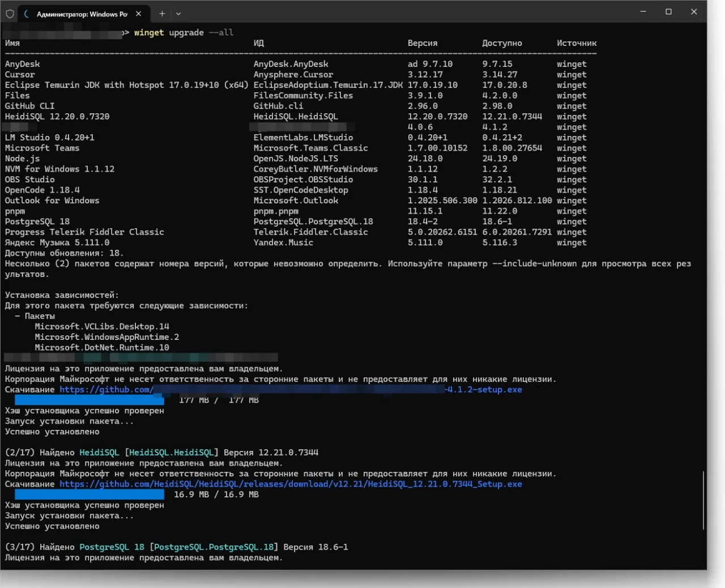Click the "Telerik.Fiddler.Classic" ID cell
The width and height of the screenshot is (725, 588).
coord(311,232)
